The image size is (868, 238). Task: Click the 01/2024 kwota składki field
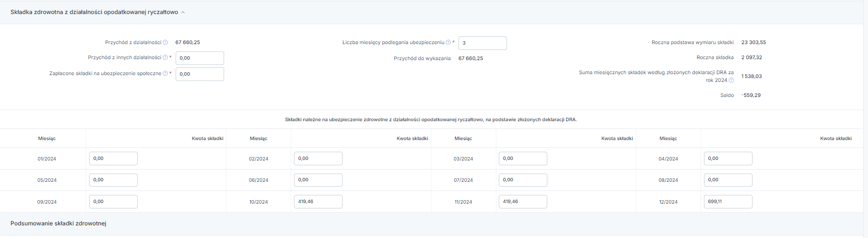click(114, 159)
